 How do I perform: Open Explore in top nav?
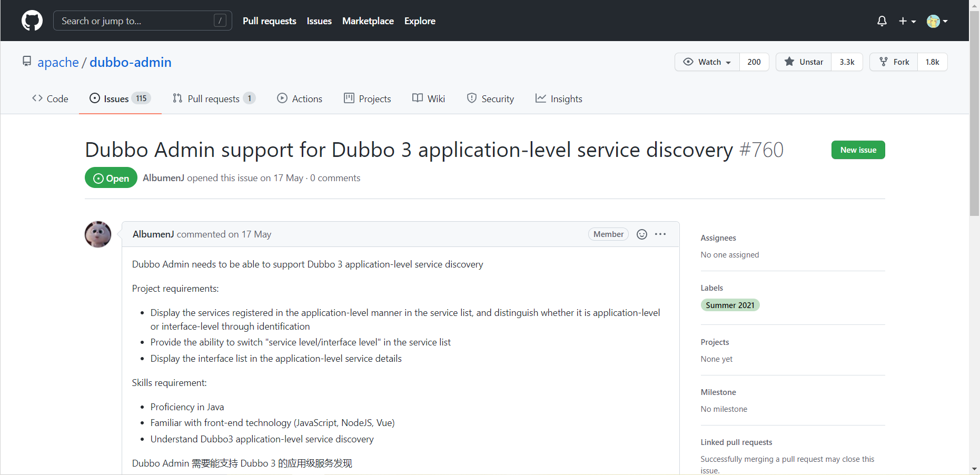(x=420, y=21)
